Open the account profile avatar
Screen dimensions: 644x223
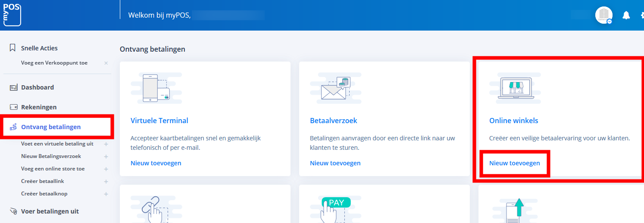coord(603,15)
